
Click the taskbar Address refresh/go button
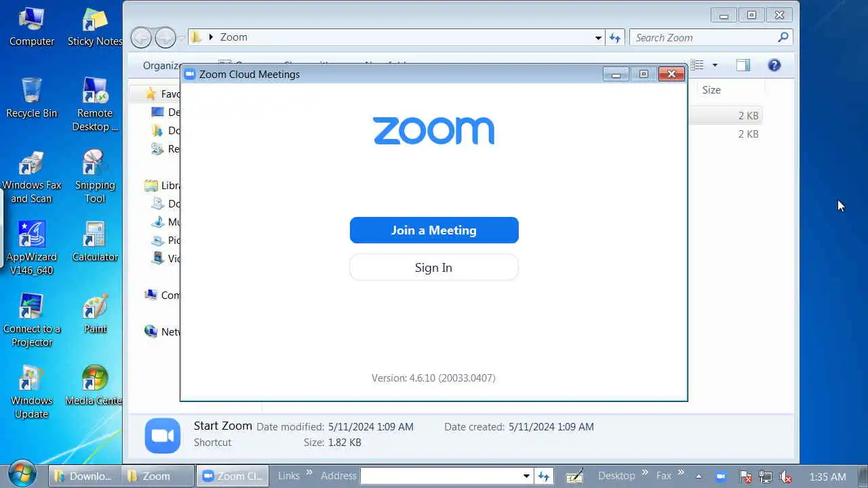pyautogui.click(x=544, y=476)
